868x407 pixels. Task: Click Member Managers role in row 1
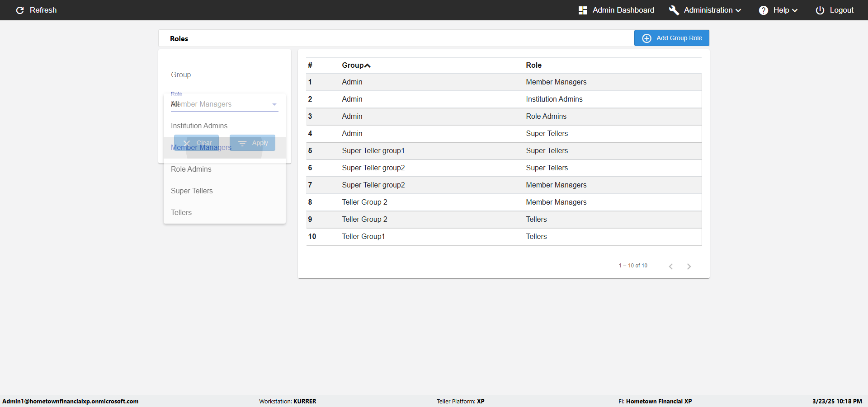point(556,82)
